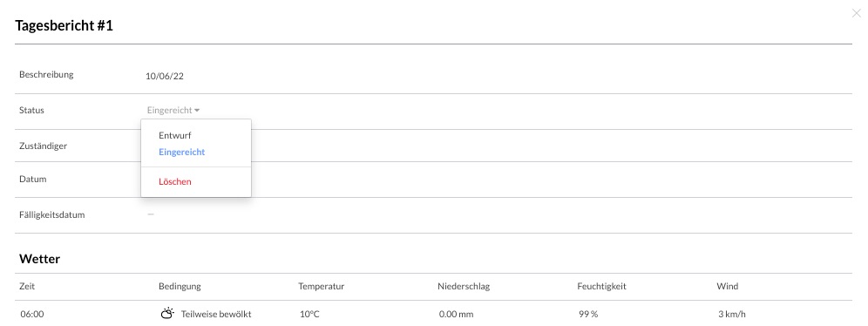This screenshot has height=326, width=868.
Task: Click the Temperatur column header
Action: pos(321,286)
